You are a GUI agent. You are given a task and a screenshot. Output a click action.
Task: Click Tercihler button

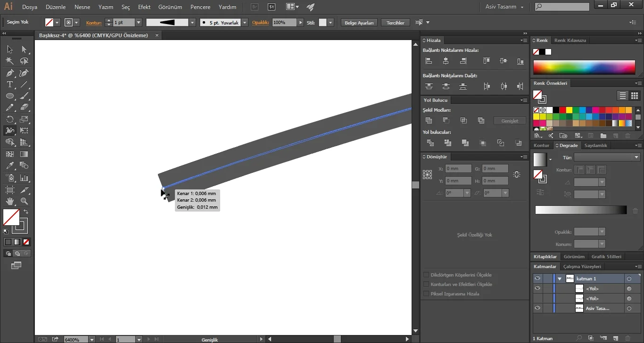(396, 23)
